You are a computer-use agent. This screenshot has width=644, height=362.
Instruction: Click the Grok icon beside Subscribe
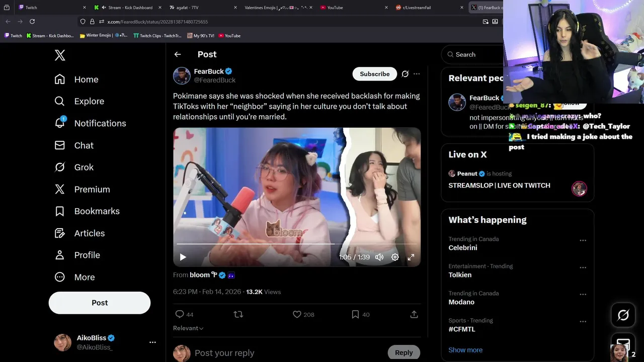pos(405,74)
